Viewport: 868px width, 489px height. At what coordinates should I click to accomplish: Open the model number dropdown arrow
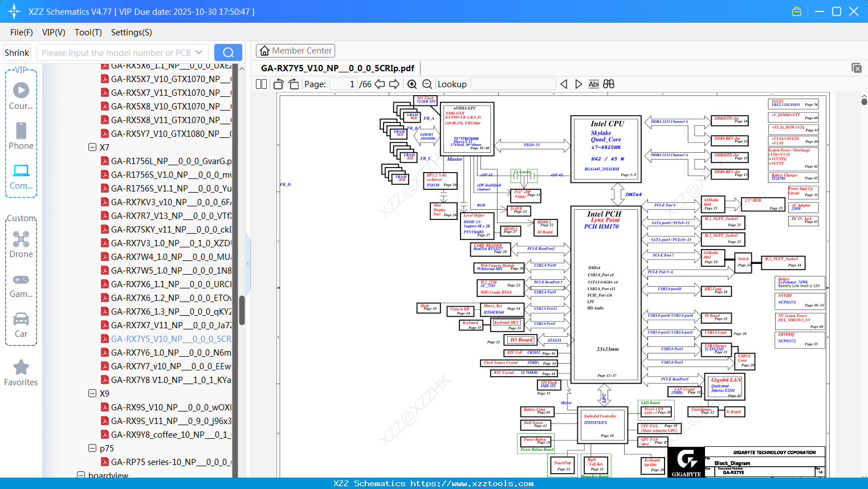(199, 52)
